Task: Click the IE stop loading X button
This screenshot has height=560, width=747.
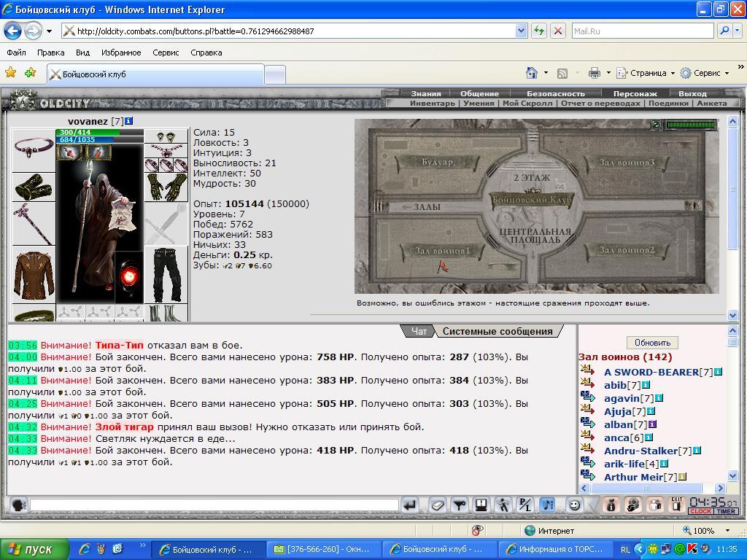Action: pyautogui.click(x=558, y=31)
